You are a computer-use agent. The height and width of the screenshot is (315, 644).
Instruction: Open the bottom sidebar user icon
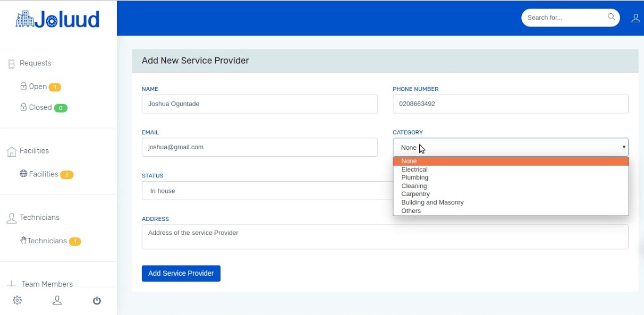tap(57, 301)
